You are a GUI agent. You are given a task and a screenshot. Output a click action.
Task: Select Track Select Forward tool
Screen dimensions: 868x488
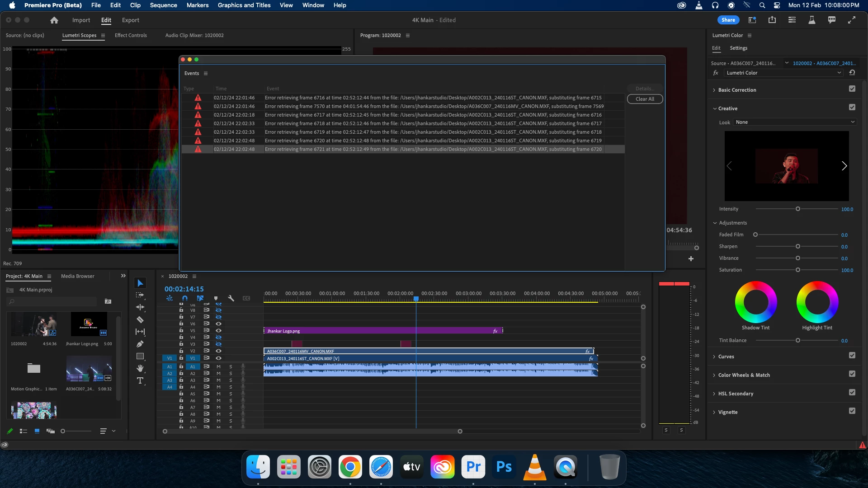pyautogui.click(x=140, y=295)
